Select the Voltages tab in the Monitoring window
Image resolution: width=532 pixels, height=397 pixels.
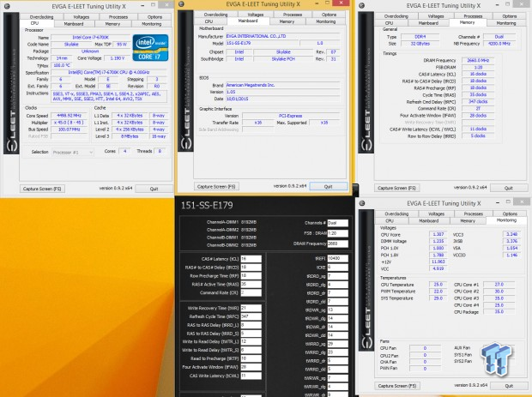[436, 214]
